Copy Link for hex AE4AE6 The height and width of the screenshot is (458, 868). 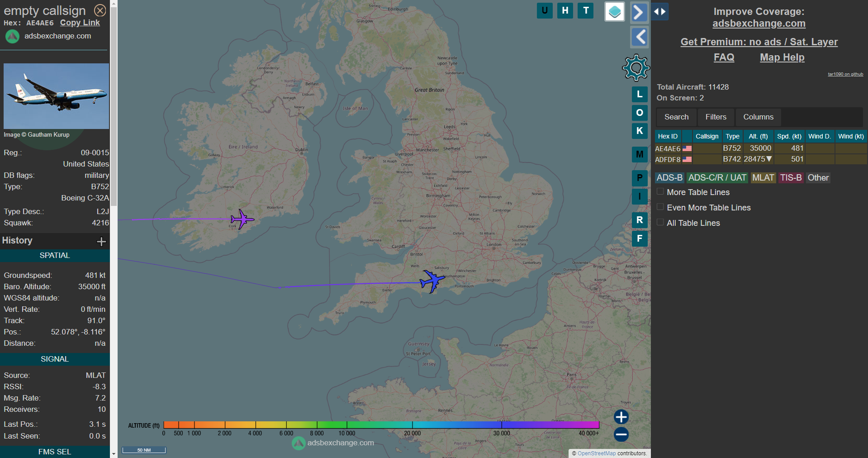coord(80,23)
